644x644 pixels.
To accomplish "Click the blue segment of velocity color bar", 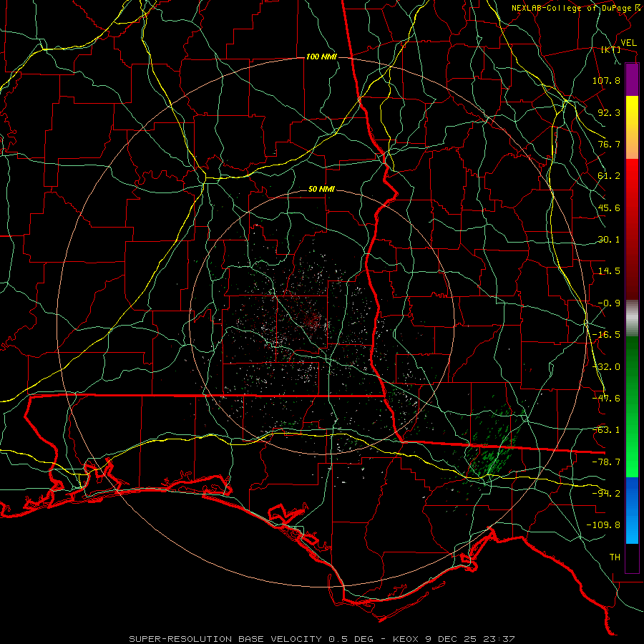I will [632, 510].
